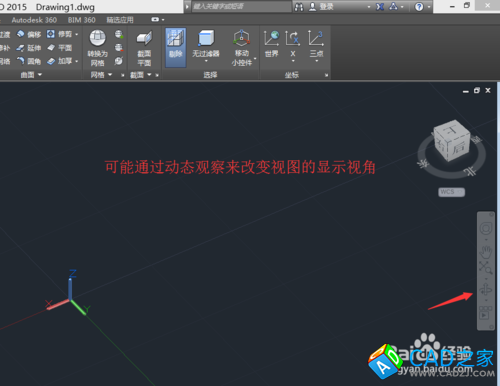Activate the 截面平面 (Section Plane) tool

pyautogui.click(x=144, y=48)
